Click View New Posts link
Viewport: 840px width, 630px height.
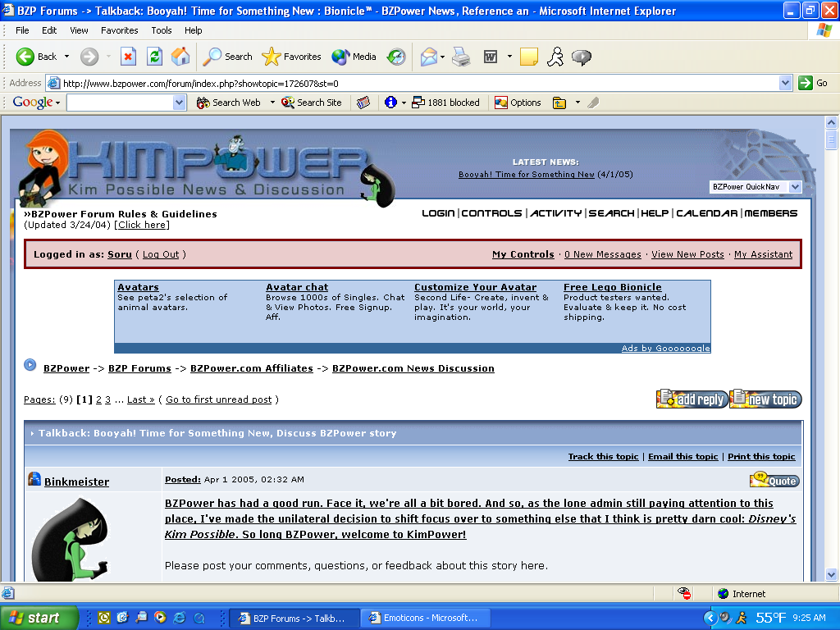click(x=687, y=254)
